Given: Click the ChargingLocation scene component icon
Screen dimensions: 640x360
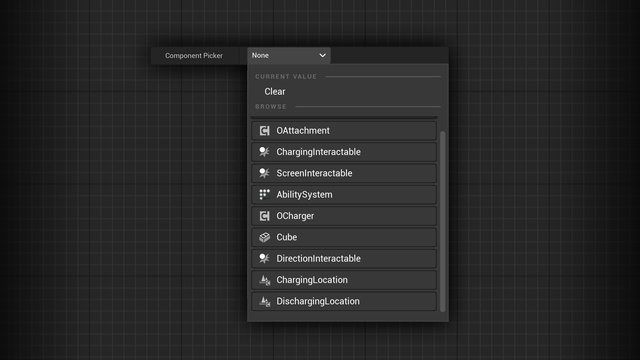Looking at the screenshot, I should pos(264,280).
